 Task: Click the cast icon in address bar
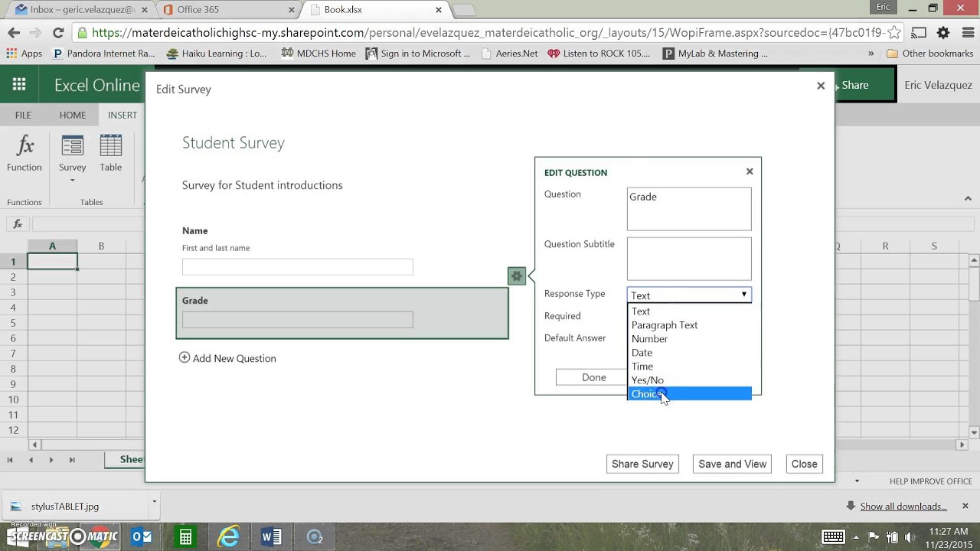(920, 33)
